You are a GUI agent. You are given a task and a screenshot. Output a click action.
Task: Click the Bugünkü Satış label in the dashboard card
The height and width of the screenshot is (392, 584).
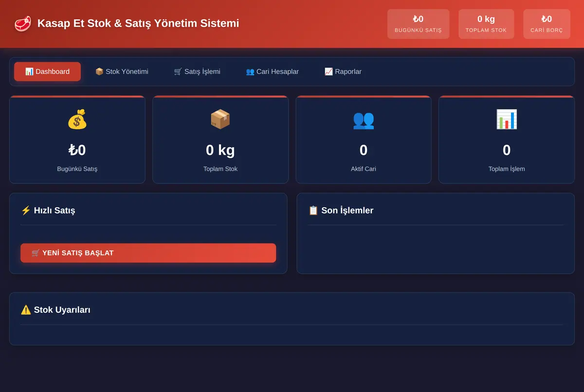tap(77, 169)
